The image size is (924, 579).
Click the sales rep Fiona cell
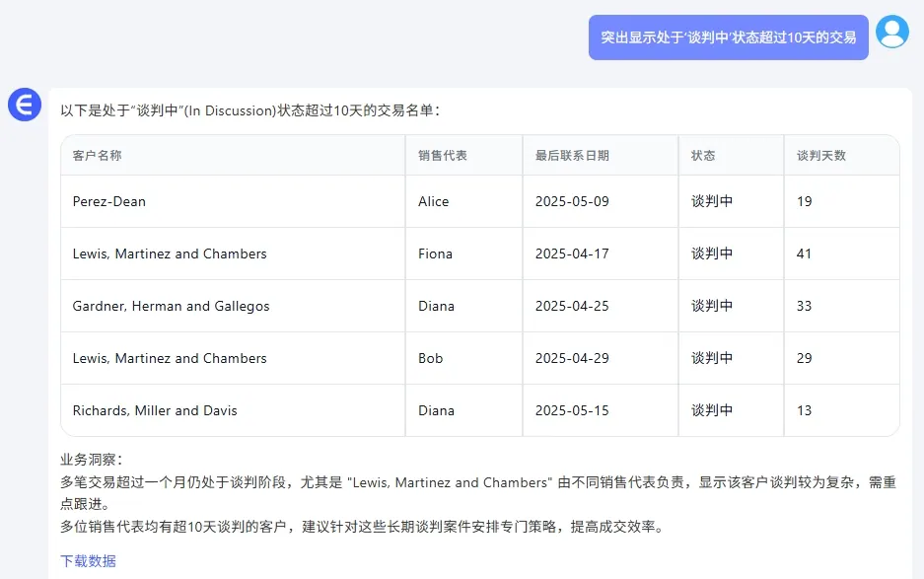(x=463, y=253)
